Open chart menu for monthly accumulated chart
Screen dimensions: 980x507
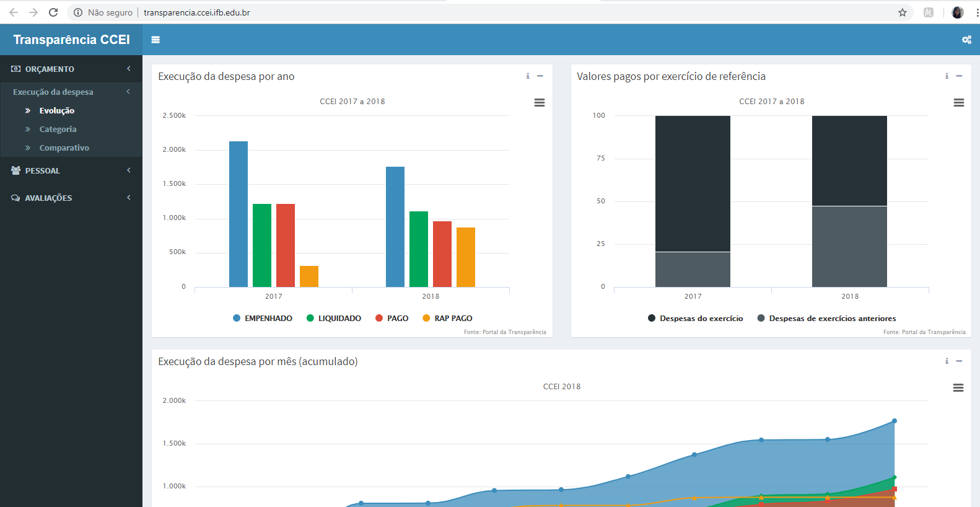tap(958, 388)
